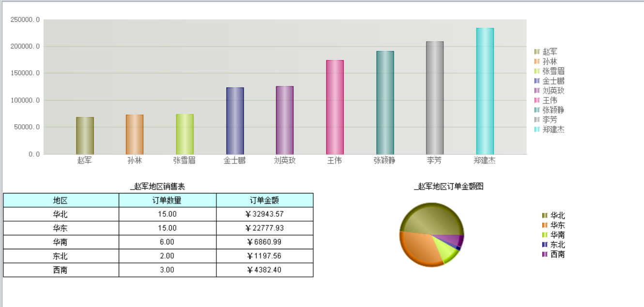Click 15.00 quantity in the 华北 row

point(168,214)
